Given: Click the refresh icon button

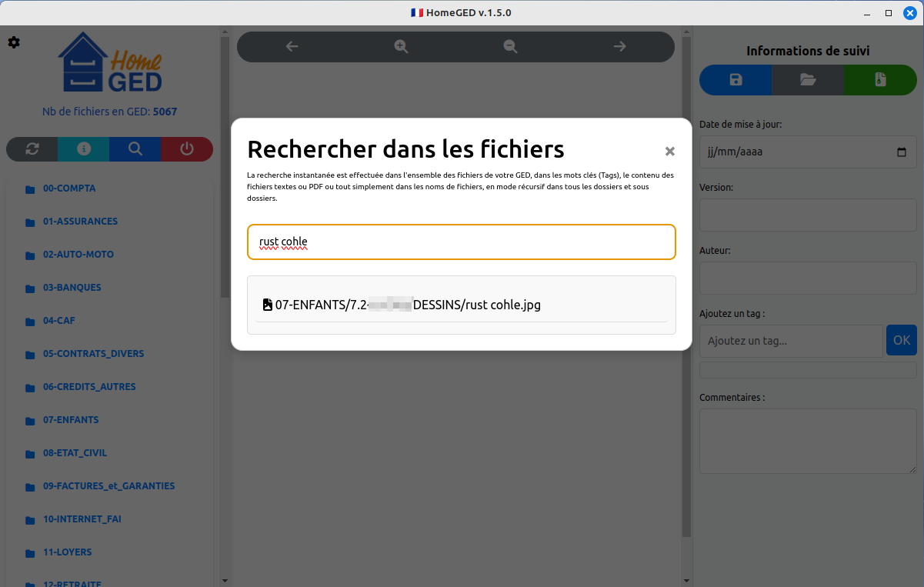Looking at the screenshot, I should click(x=32, y=149).
